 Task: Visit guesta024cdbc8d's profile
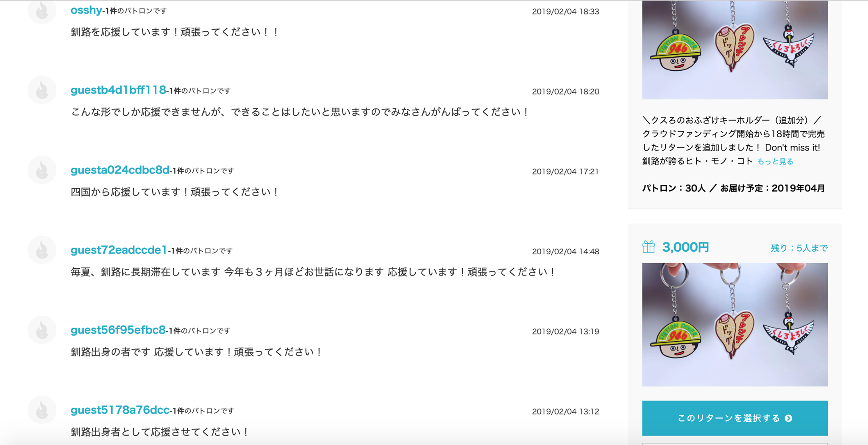[x=120, y=170]
